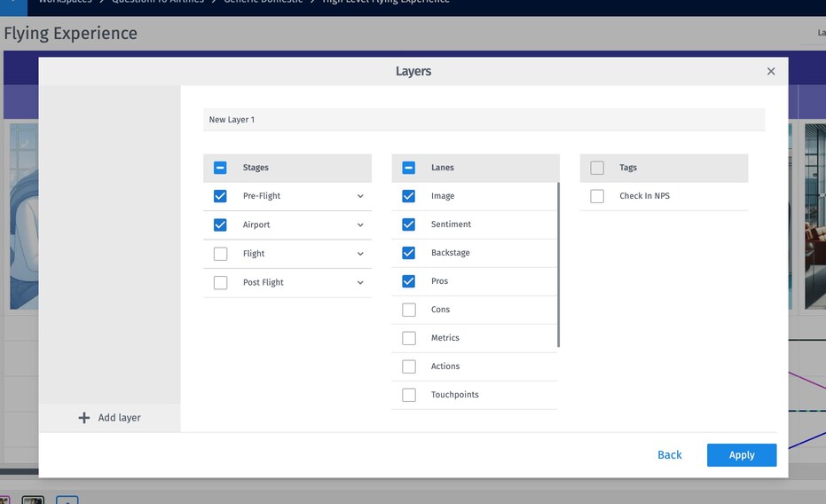This screenshot has width=826, height=504.
Task: Click the Post Flight label text
Action: (x=264, y=283)
